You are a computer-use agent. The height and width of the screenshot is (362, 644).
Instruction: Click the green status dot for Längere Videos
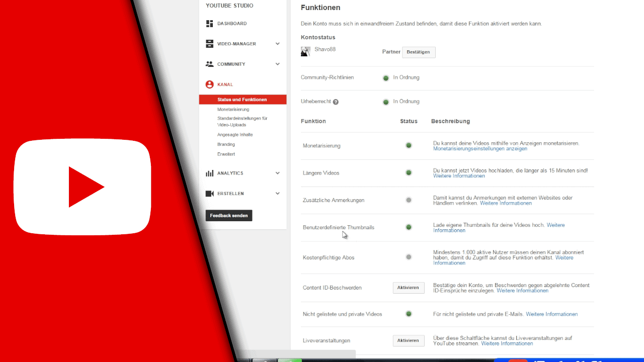point(409,173)
